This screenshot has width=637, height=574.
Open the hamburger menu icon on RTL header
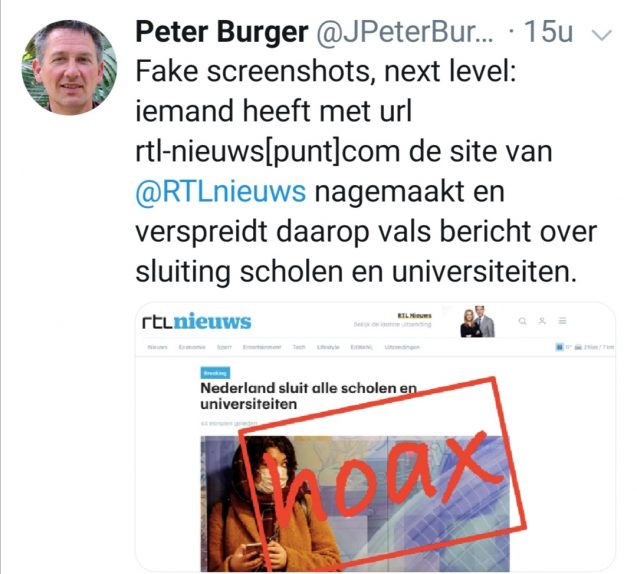pyautogui.click(x=562, y=321)
